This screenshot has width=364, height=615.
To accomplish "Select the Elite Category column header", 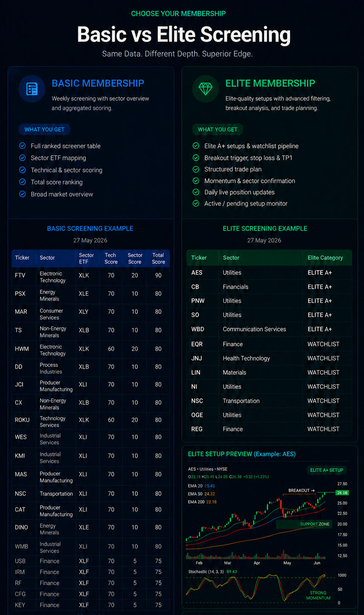I will pos(325,258).
